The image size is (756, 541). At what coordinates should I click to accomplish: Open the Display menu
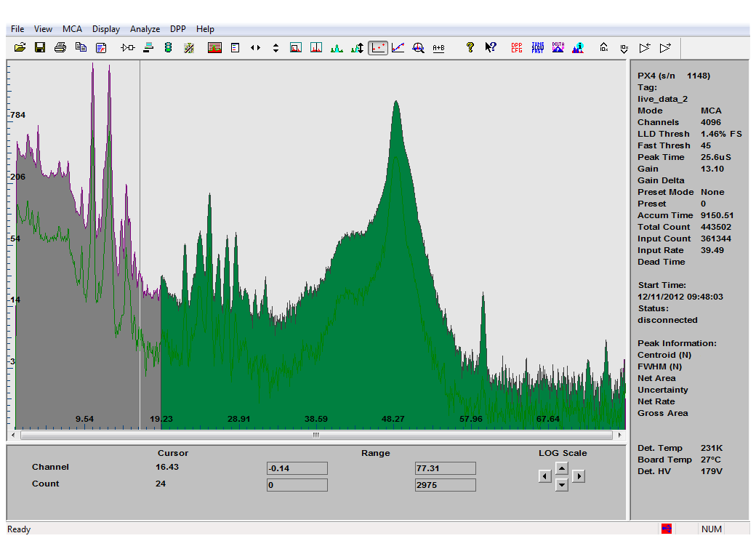pos(106,29)
